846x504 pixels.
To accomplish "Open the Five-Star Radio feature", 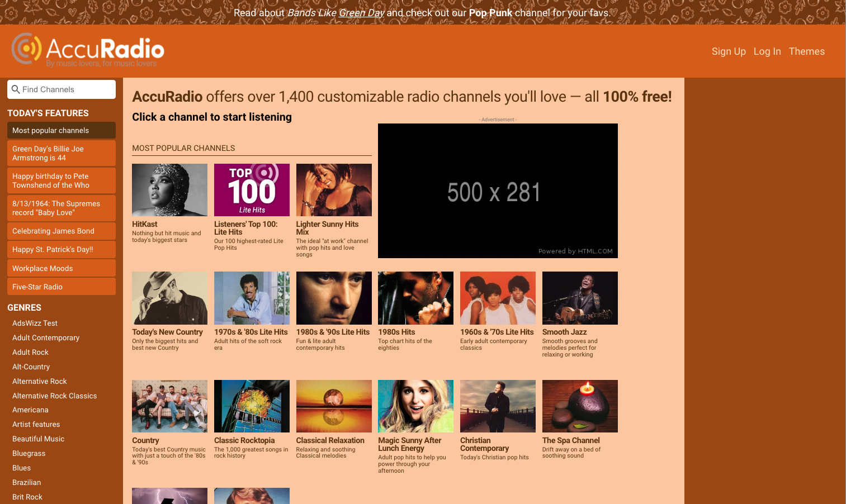I will [x=62, y=287].
